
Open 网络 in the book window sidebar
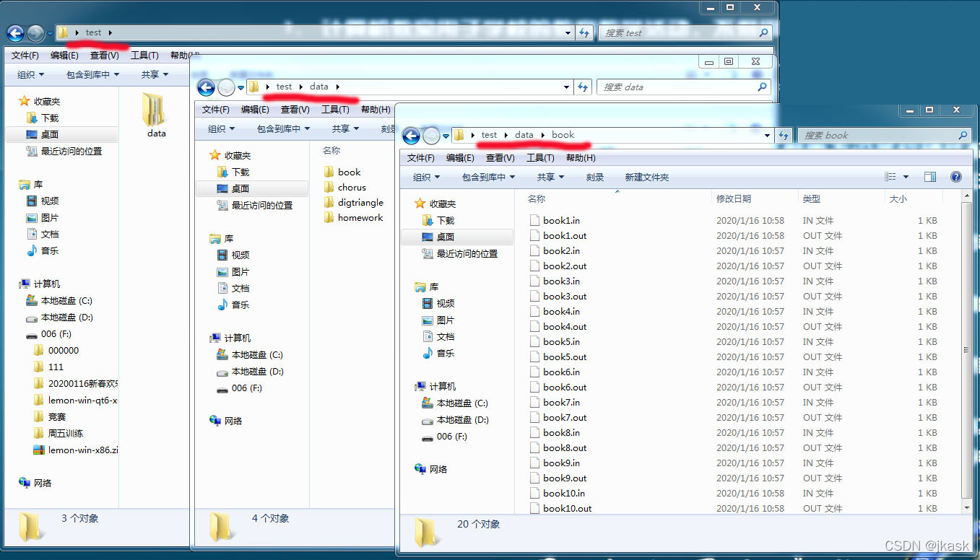(x=431, y=469)
